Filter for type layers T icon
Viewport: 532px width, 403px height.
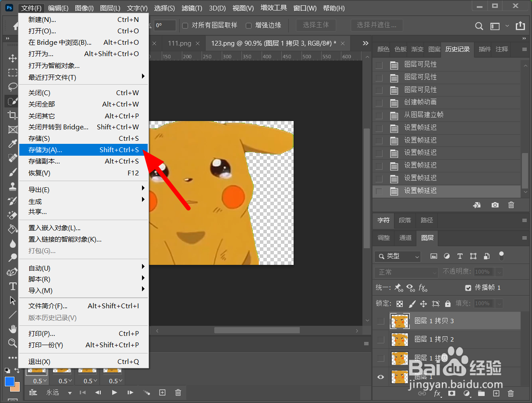(460, 256)
